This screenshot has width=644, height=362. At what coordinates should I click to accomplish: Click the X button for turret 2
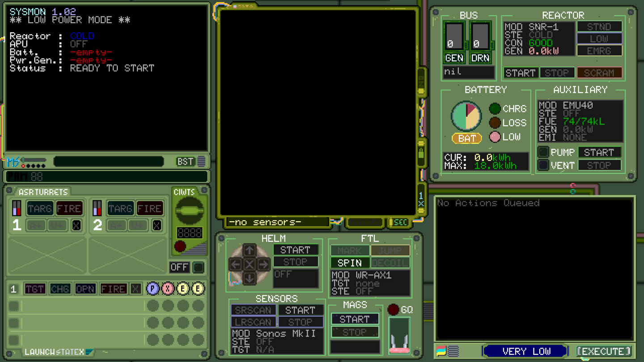[157, 226]
